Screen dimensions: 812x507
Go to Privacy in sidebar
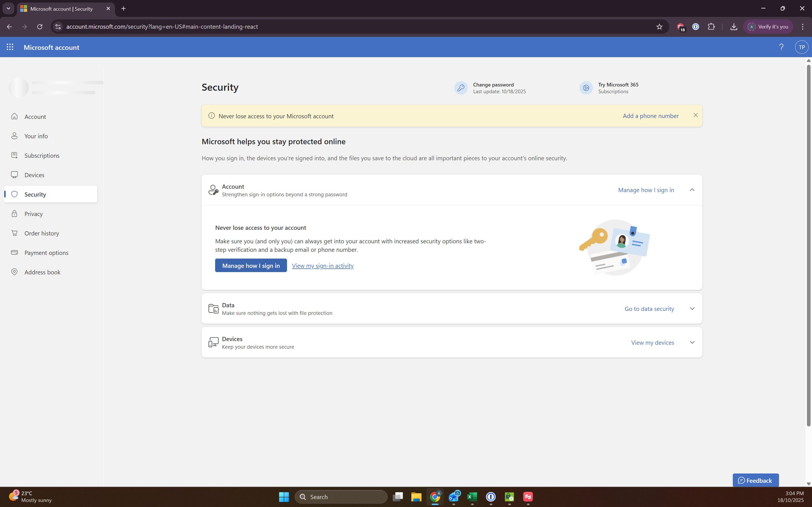pos(34,214)
